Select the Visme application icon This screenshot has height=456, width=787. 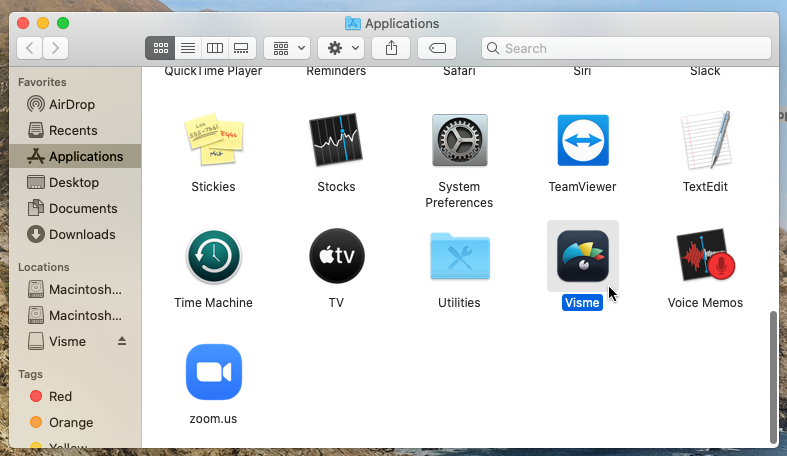(582, 256)
